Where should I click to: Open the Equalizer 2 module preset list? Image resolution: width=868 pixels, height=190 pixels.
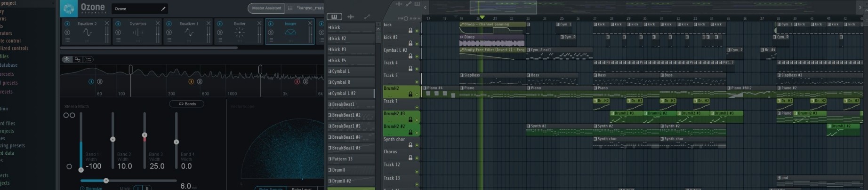(67, 40)
